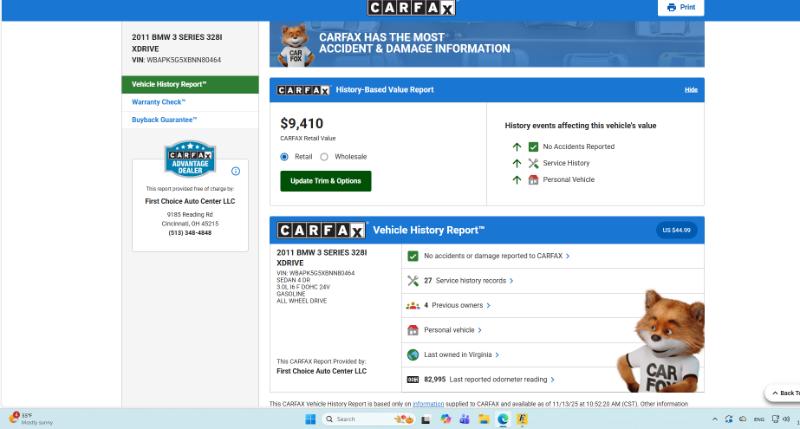
Task: Click the service history wrench icon
Action: pyautogui.click(x=412, y=281)
